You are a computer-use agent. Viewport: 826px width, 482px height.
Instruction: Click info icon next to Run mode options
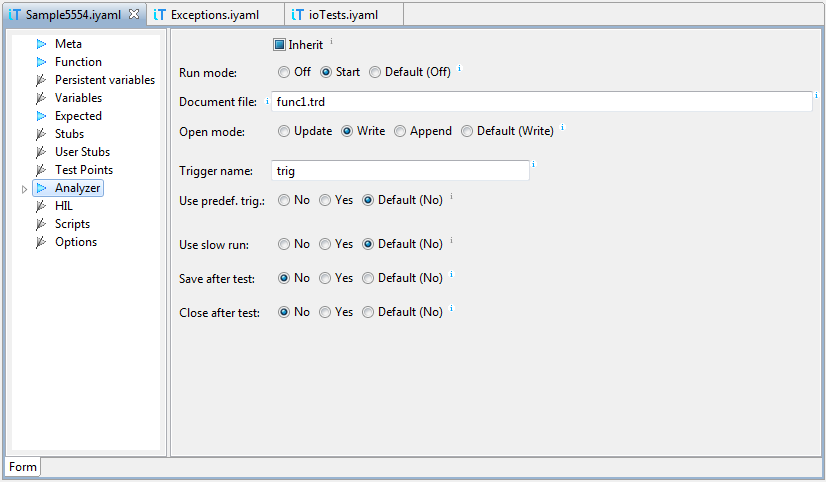[459, 68]
